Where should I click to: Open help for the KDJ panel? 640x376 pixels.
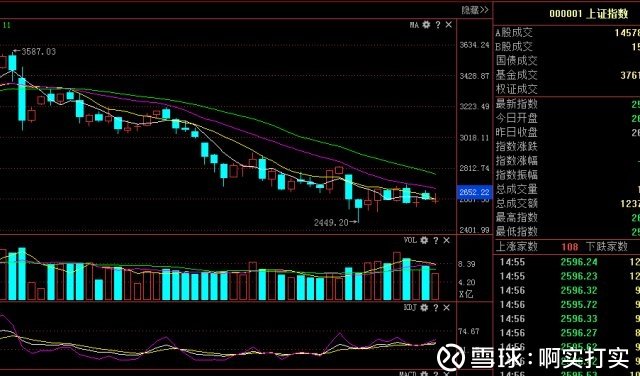pos(436,308)
